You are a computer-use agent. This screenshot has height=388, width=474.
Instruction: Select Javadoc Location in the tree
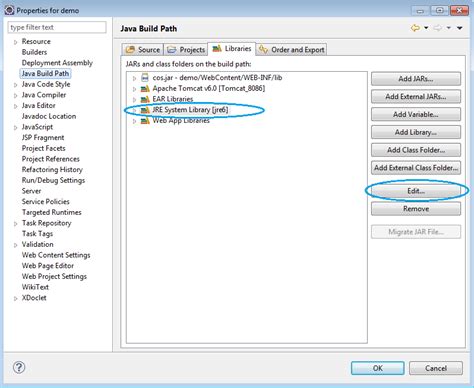(49, 116)
